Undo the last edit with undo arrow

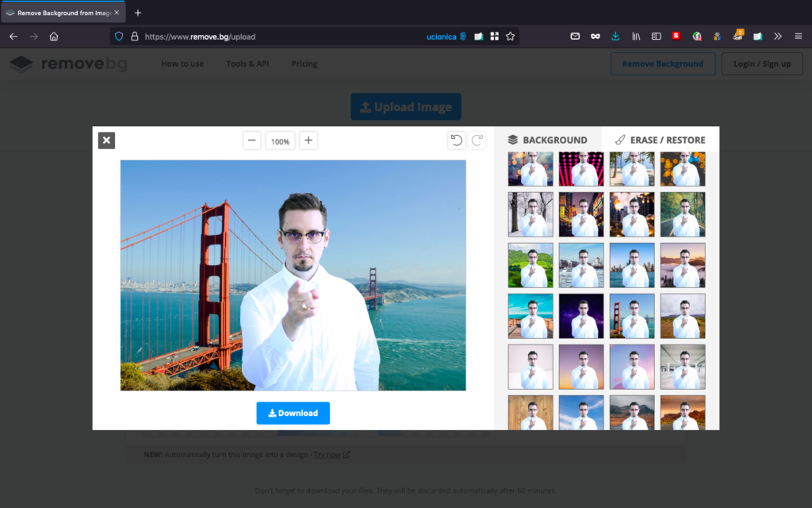(x=457, y=140)
